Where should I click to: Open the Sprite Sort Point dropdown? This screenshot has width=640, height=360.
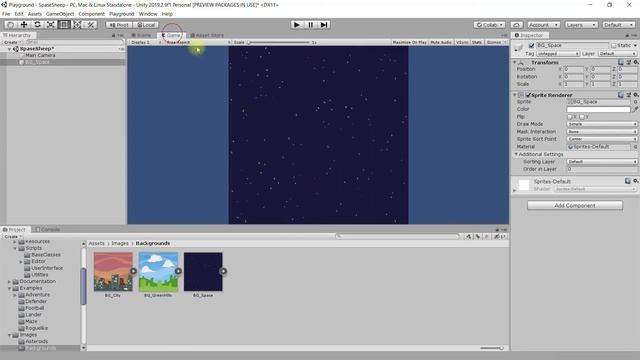click(602, 139)
